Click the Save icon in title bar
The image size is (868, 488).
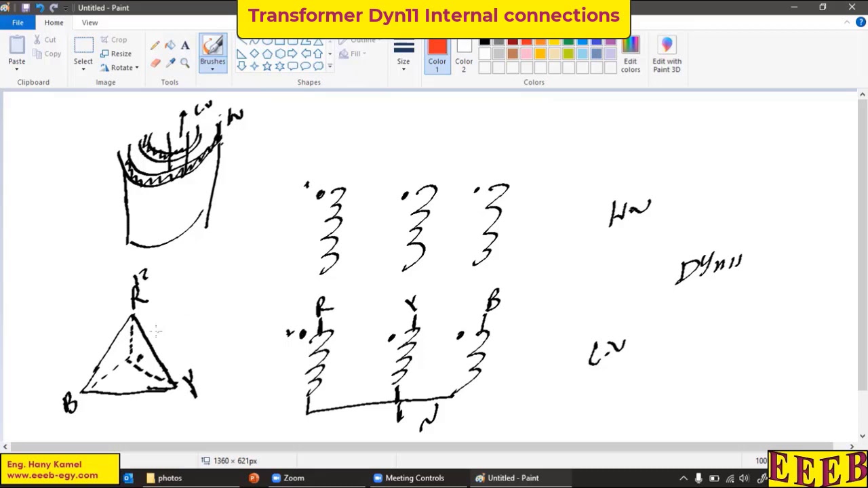(26, 7)
